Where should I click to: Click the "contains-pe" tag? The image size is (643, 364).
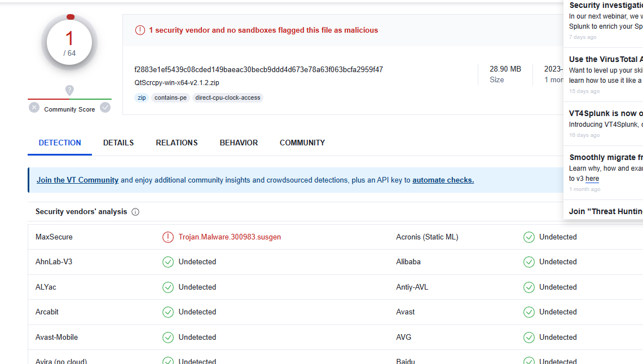click(170, 97)
